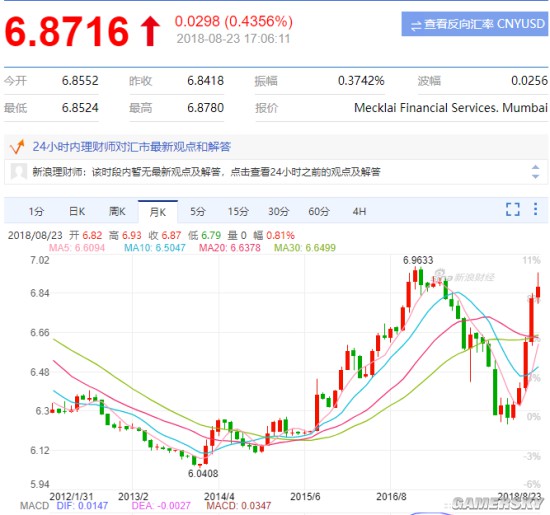Switch to the 15分 chart tab
This screenshot has width=550, height=515.
click(x=238, y=212)
